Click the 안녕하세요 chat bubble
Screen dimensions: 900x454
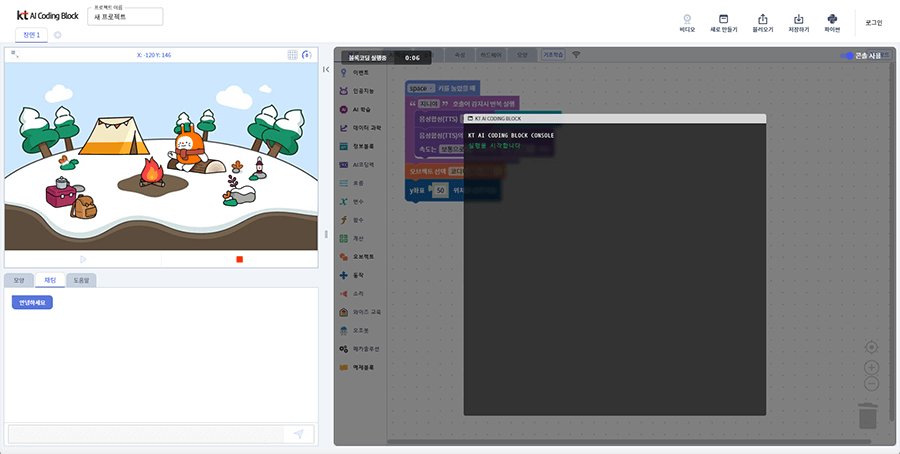click(32, 302)
